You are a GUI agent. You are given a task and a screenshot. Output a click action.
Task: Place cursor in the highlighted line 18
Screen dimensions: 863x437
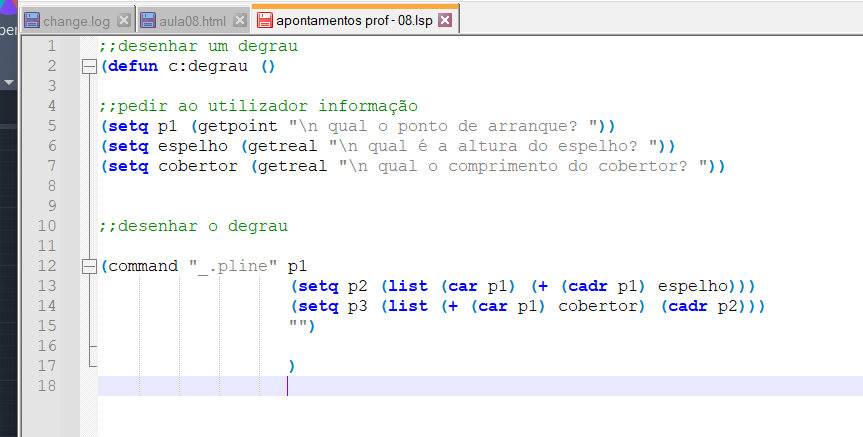tap(480, 386)
